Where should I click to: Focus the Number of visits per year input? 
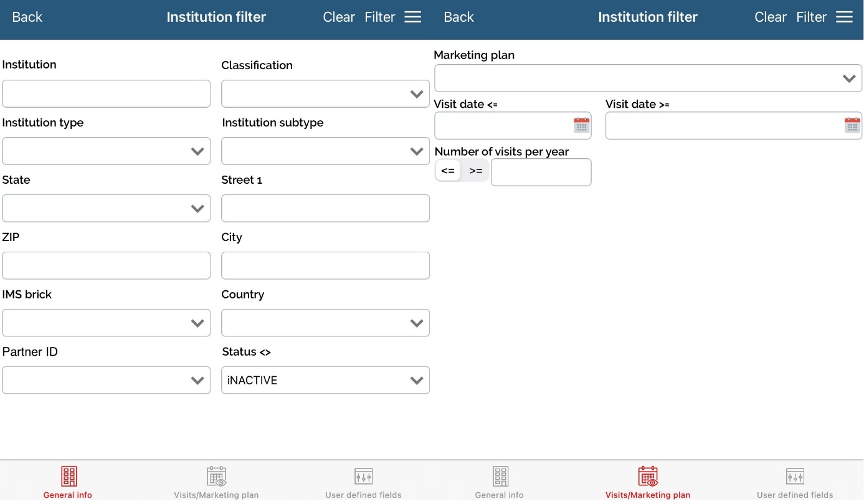pos(541,173)
